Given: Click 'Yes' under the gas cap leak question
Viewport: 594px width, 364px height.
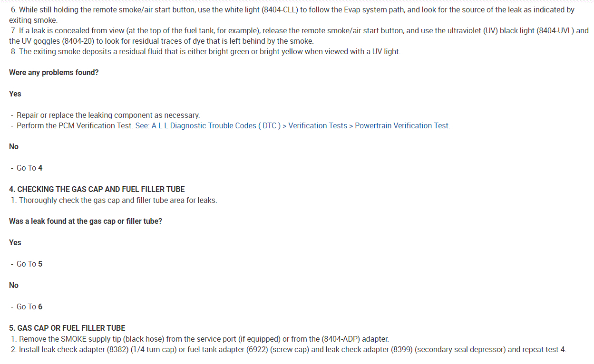Looking at the screenshot, I should [x=15, y=242].
